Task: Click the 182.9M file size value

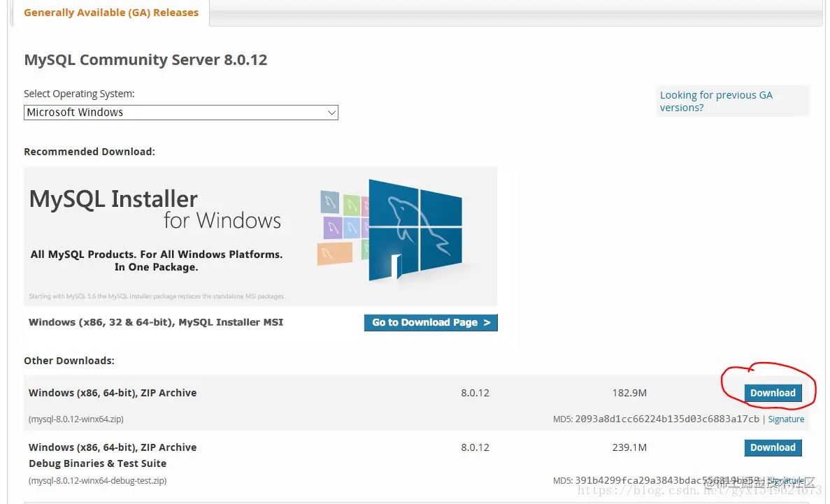Action: tap(629, 393)
